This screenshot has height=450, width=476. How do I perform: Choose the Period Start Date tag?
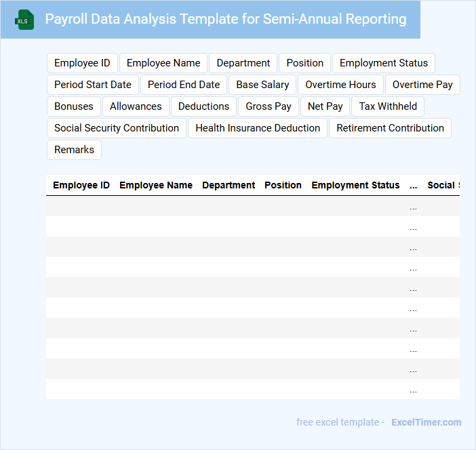point(93,85)
